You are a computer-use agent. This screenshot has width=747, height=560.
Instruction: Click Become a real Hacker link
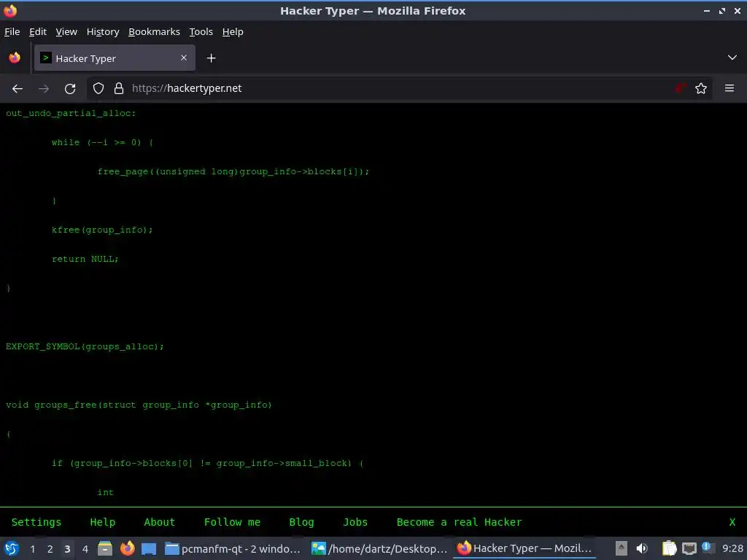point(460,522)
